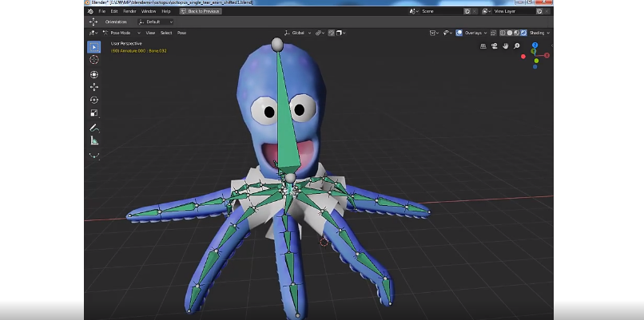The image size is (644, 320).
Task: Open the Global transform orientation dropdown
Action: click(x=296, y=33)
